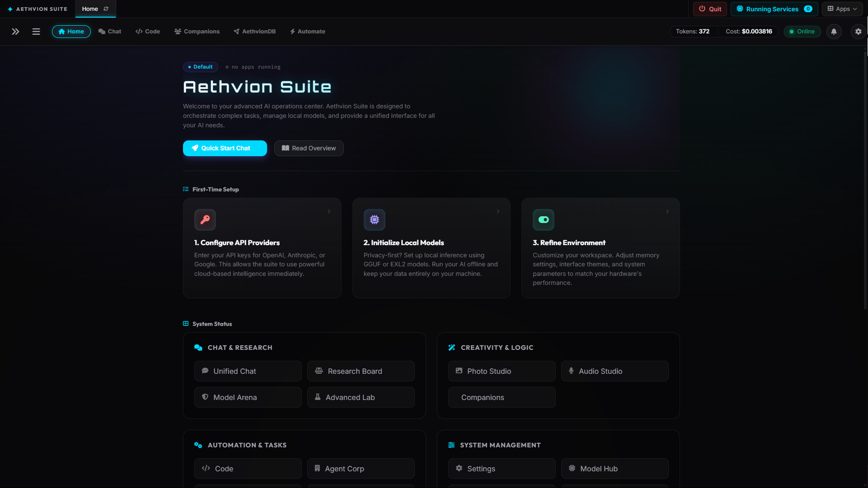Click the System Status grid icon
The height and width of the screenshot is (488, 868).
186,324
